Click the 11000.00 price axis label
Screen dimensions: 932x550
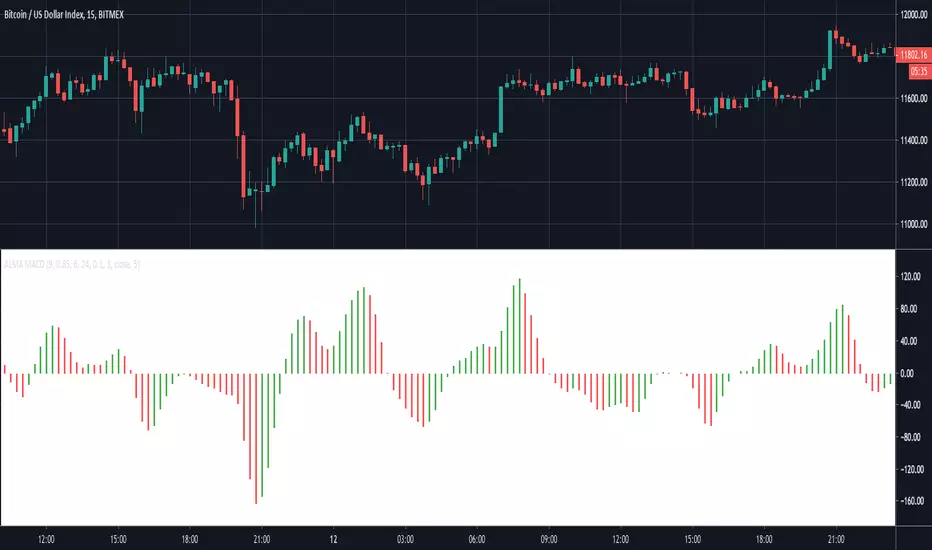click(914, 224)
